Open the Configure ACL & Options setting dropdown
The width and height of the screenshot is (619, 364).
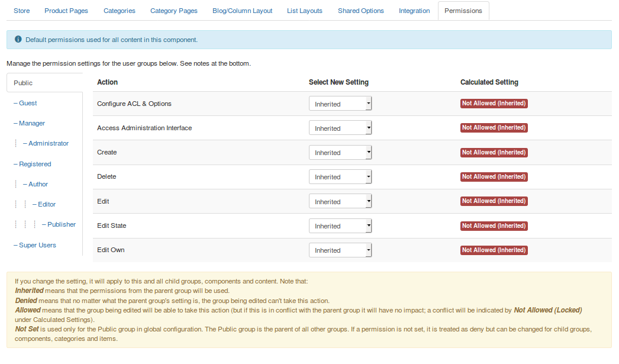(x=340, y=103)
